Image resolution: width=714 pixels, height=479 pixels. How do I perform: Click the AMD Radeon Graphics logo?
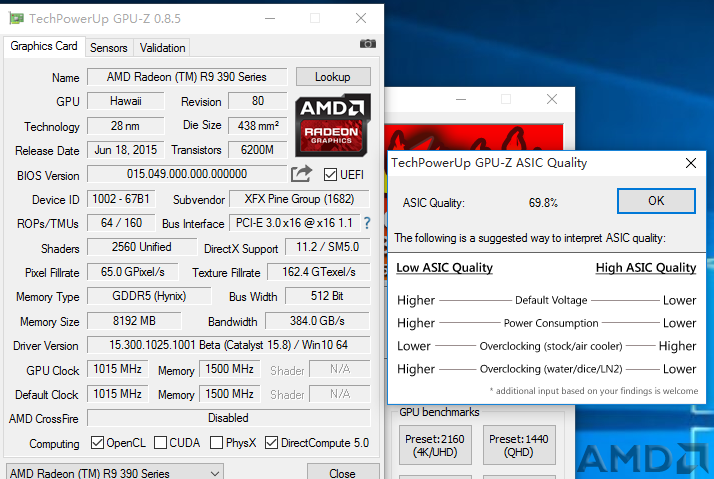(332, 125)
